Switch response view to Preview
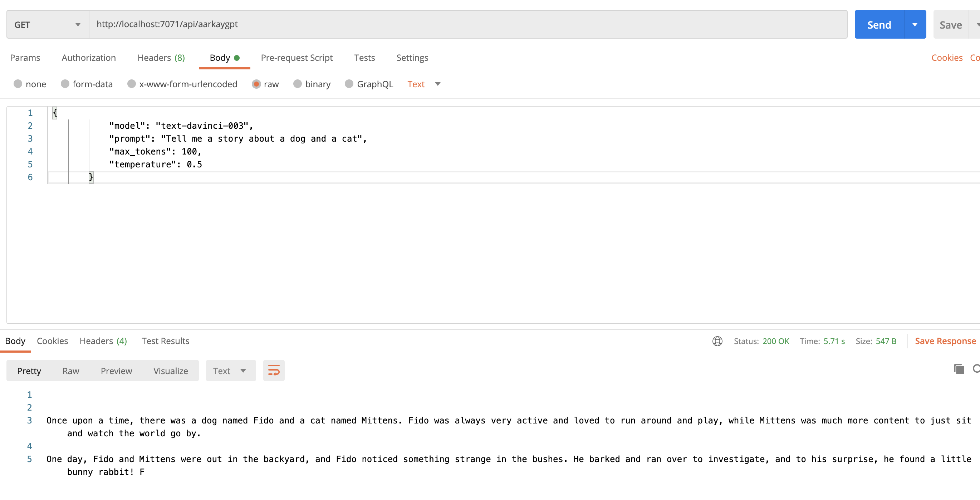 click(116, 371)
